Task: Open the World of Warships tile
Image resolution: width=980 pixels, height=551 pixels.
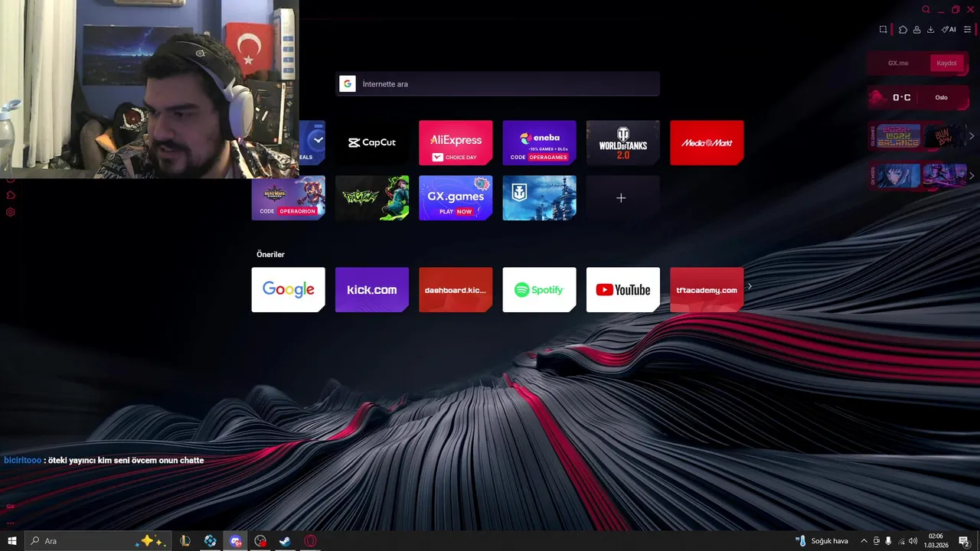Action: pos(539,197)
